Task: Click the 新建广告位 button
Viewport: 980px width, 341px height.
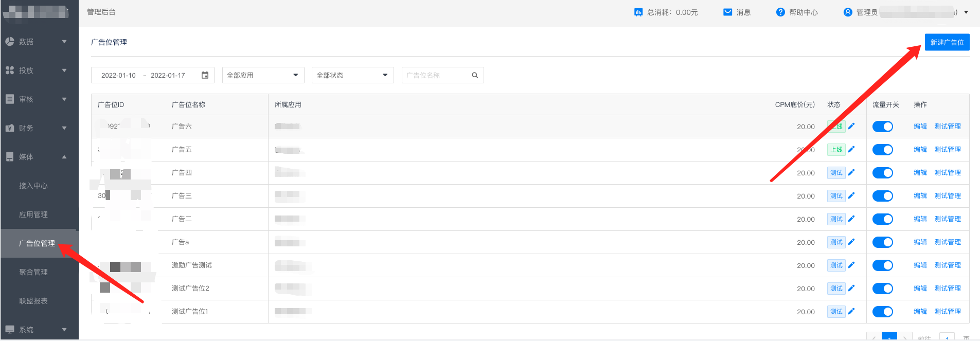Action: click(x=947, y=42)
